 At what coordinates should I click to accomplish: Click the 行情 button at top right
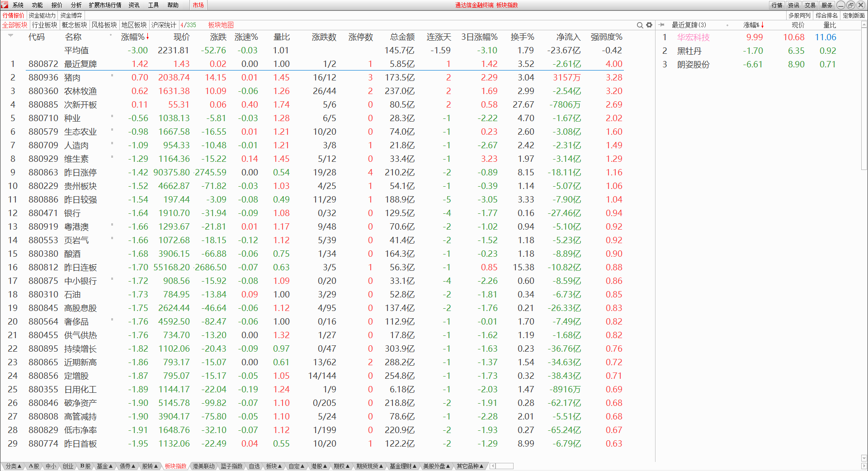click(x=777, y=5)
